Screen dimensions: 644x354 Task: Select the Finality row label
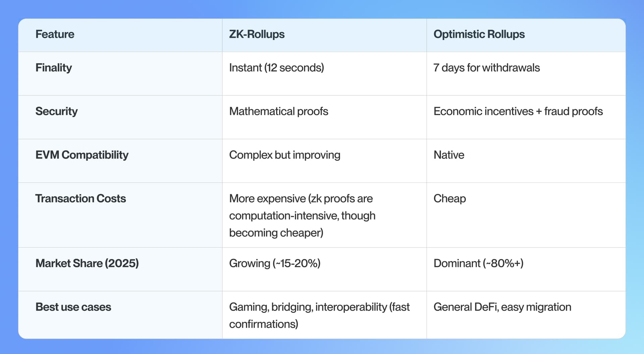point(54,68)
